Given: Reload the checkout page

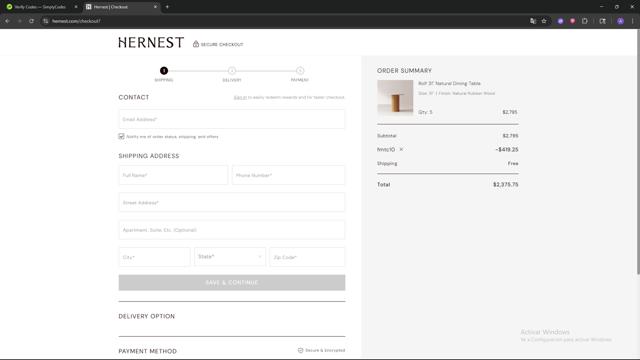Looking at the screenshot, I should point(31,21).
